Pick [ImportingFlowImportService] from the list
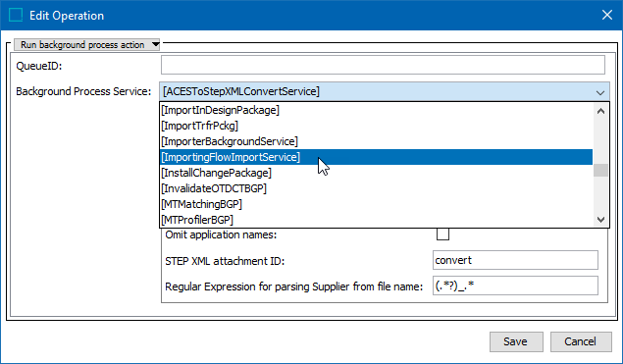 coord(376,157)
